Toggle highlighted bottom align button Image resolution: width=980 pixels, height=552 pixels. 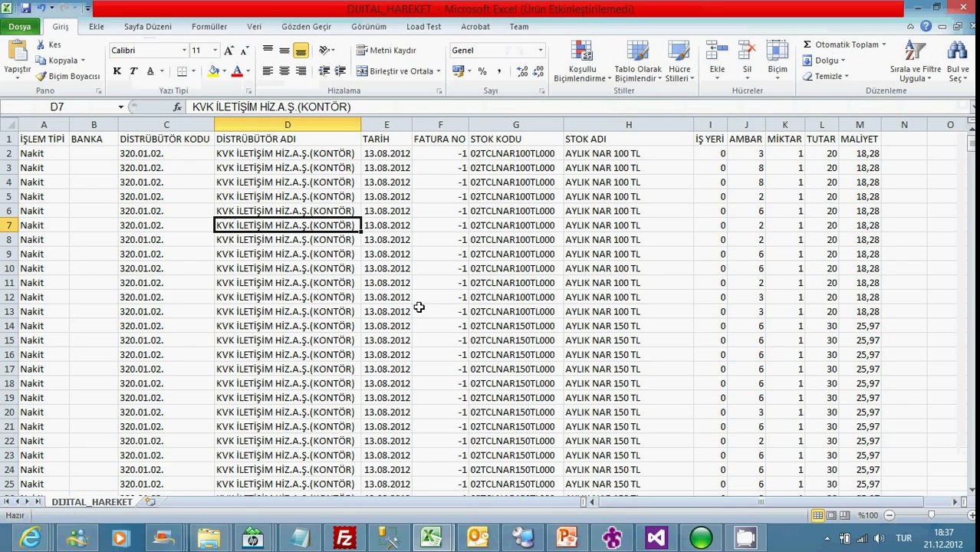pos(301,50)
